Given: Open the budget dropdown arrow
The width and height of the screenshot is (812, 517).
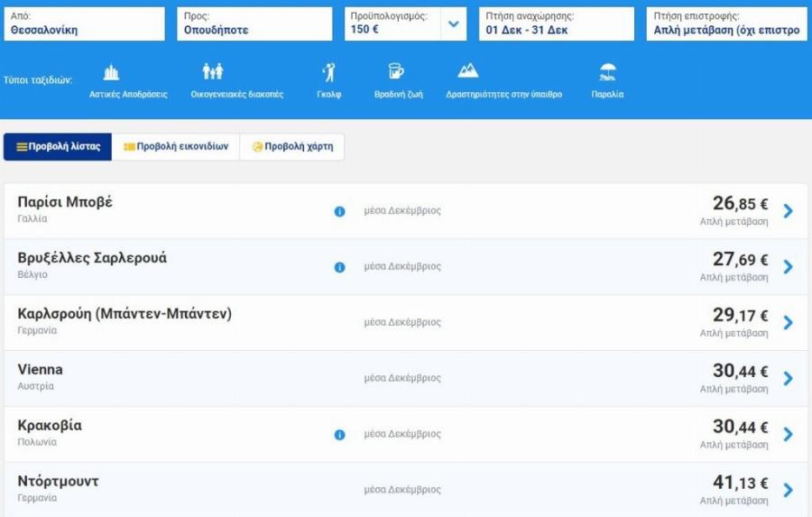Looking at the screenshot, I should pyautogui.click(x=454, y=24).
